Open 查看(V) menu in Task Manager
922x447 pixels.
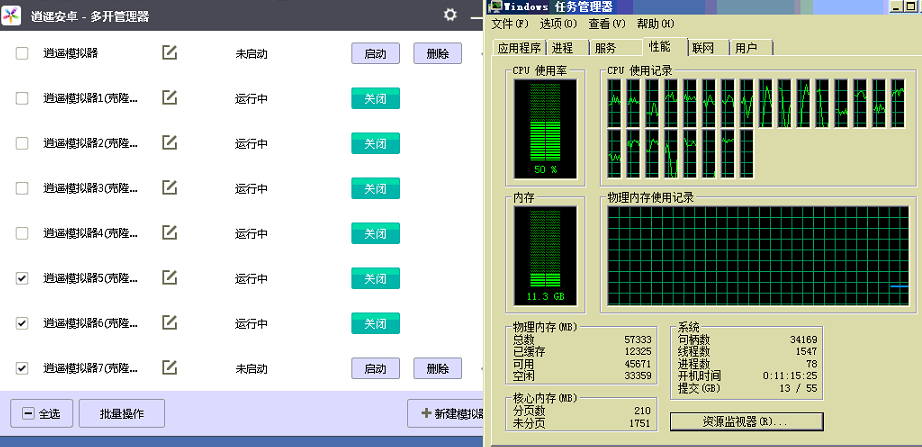pyautogui.click(x=607, y=24)
